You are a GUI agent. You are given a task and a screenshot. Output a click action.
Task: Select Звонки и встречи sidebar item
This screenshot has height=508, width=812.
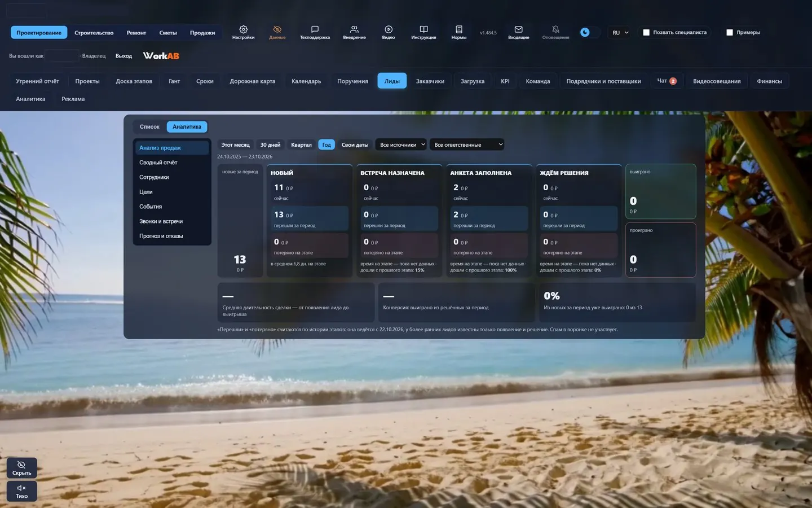[x=171, y=221]
